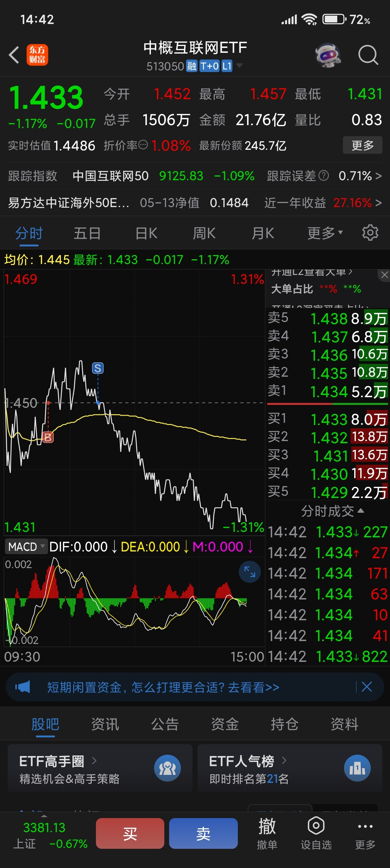Expand the MACD chart fullscreen icon
This screenshot has width=390, height=868.
point(250,572)
